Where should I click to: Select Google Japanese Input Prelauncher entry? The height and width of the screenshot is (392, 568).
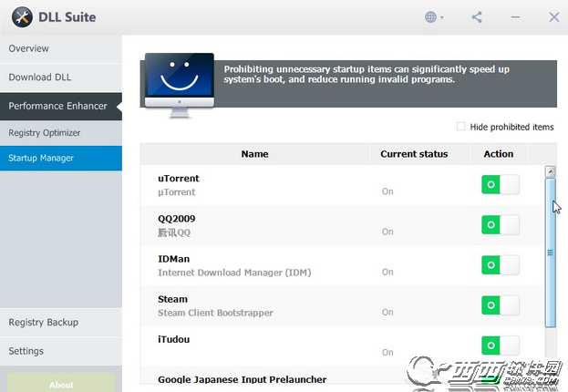click(x=242, y=379)
